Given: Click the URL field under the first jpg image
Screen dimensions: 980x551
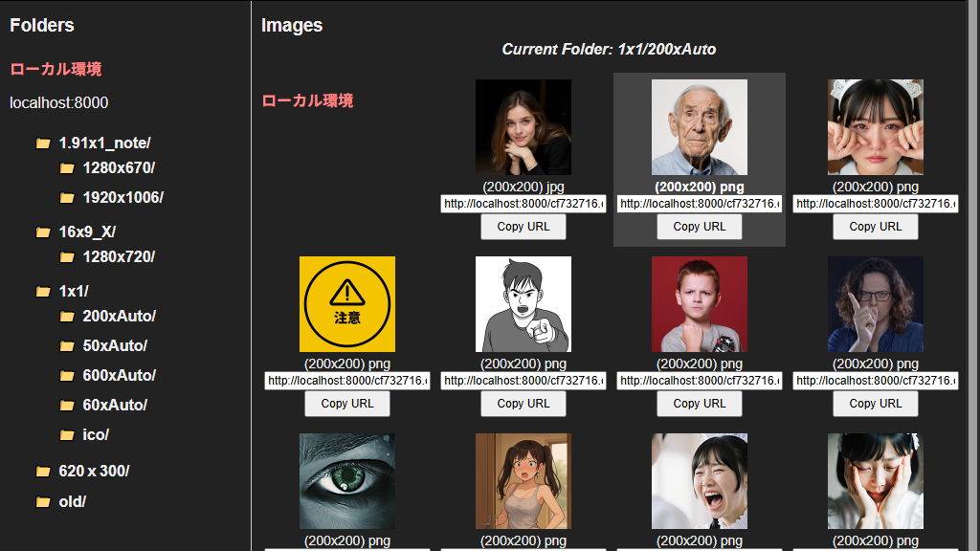Looking at the screenshot, I should point(523,204).
